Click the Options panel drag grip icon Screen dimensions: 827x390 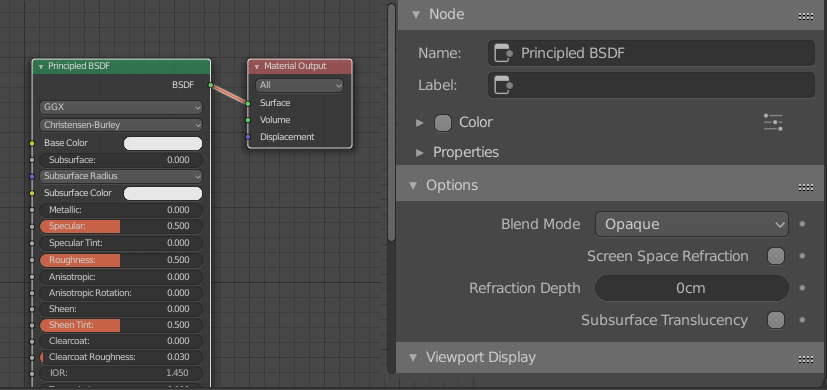coord(805,187)
